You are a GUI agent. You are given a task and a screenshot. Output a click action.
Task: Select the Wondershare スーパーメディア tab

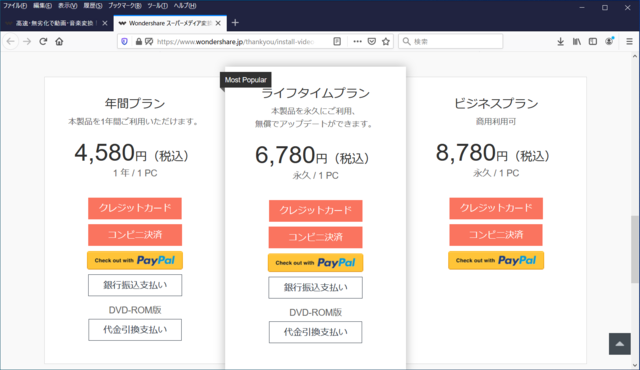tap(170, 23)
